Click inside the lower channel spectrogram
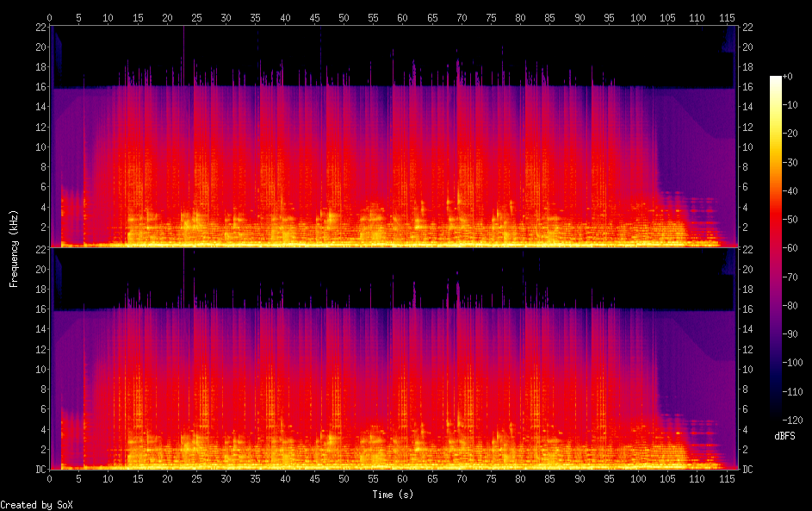Viewport: 812px width, 511px height. coord(393,358)
